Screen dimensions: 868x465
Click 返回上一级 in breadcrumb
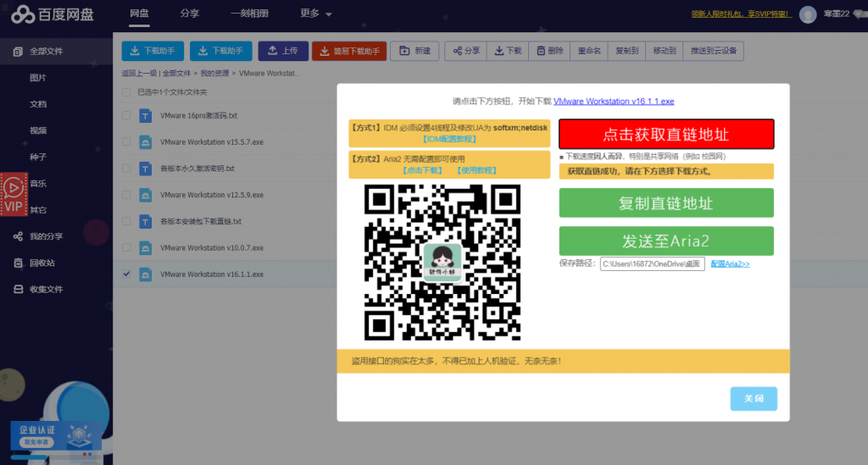140,74
